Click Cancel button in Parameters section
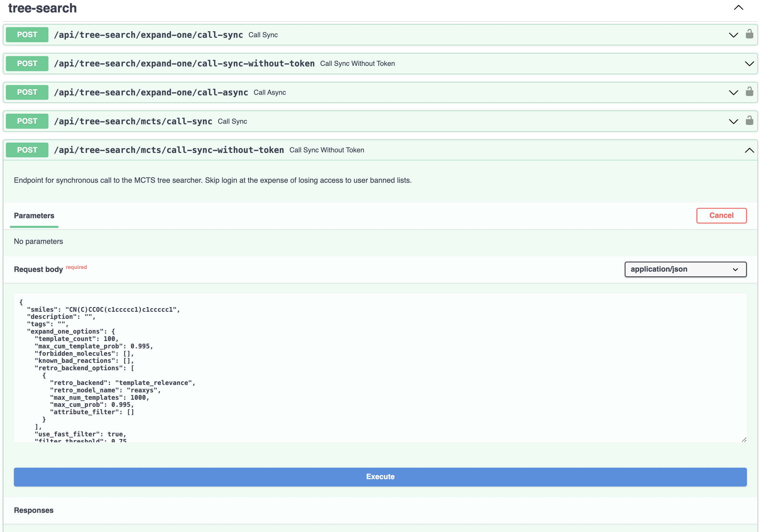 tap(721, 216)
